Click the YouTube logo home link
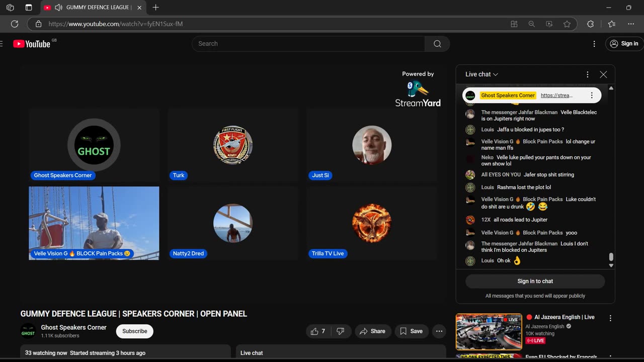This screenshot has height=362, width=644. coord(32,44)
